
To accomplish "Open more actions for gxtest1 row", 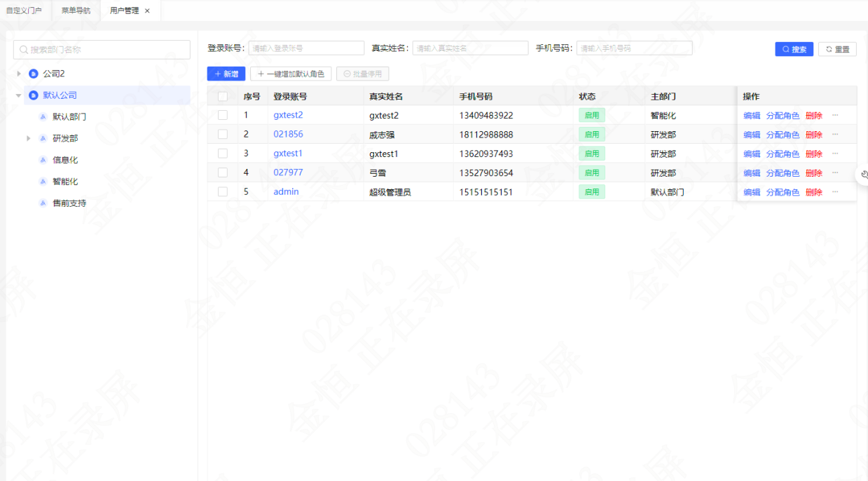I will (x=835, y=154).
